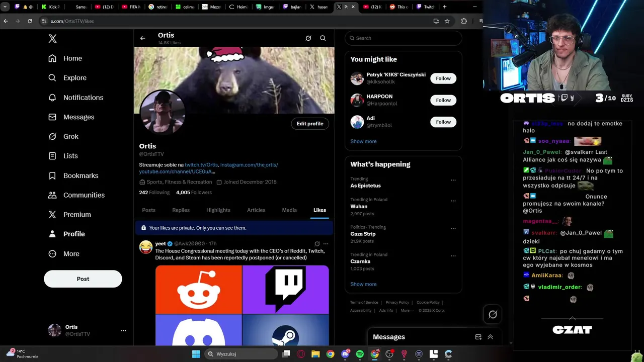
Task: Click the Grok icon in the profile header
Action: [308, 38]
